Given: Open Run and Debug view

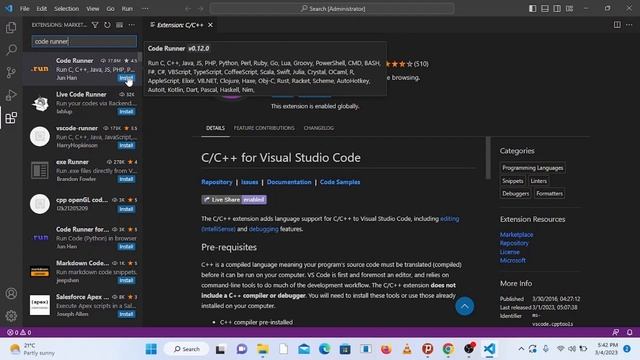Looking at the screenshot, I should [x=11, y=95].
